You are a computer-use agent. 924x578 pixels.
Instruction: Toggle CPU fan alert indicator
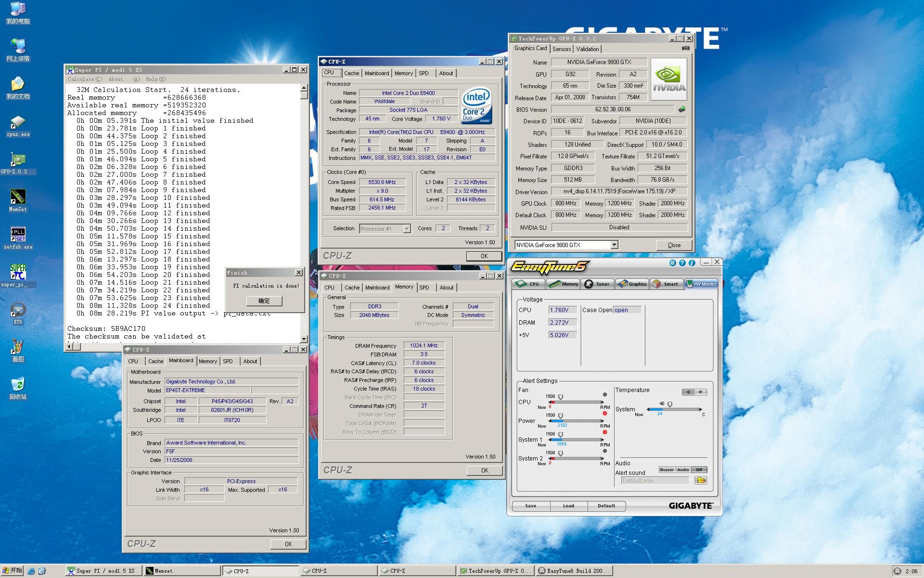605,394
